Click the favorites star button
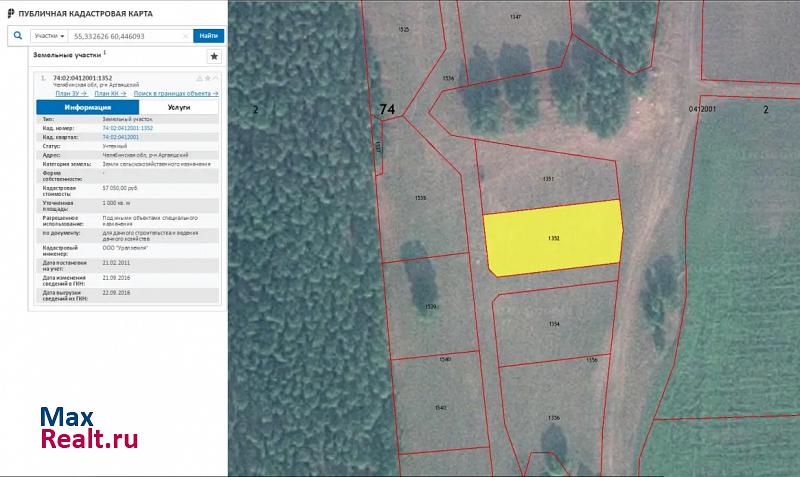 (x=213, y=57)
